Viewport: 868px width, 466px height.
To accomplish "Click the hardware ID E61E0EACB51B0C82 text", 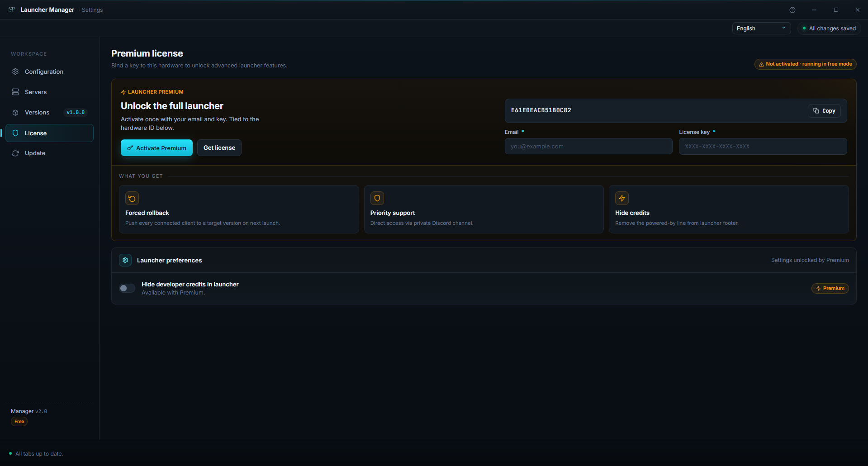I will click(541, 110).
